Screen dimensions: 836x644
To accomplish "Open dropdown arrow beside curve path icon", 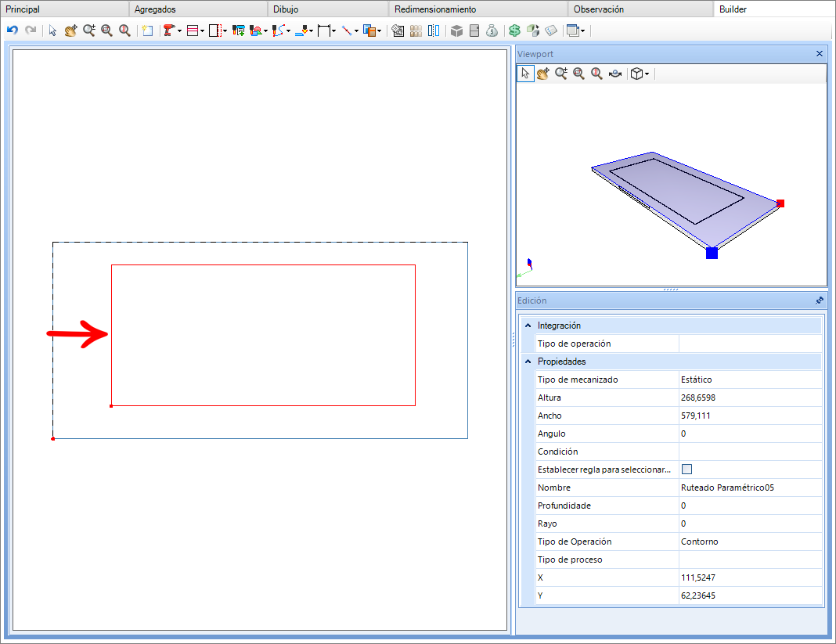I will pos(288,31).
